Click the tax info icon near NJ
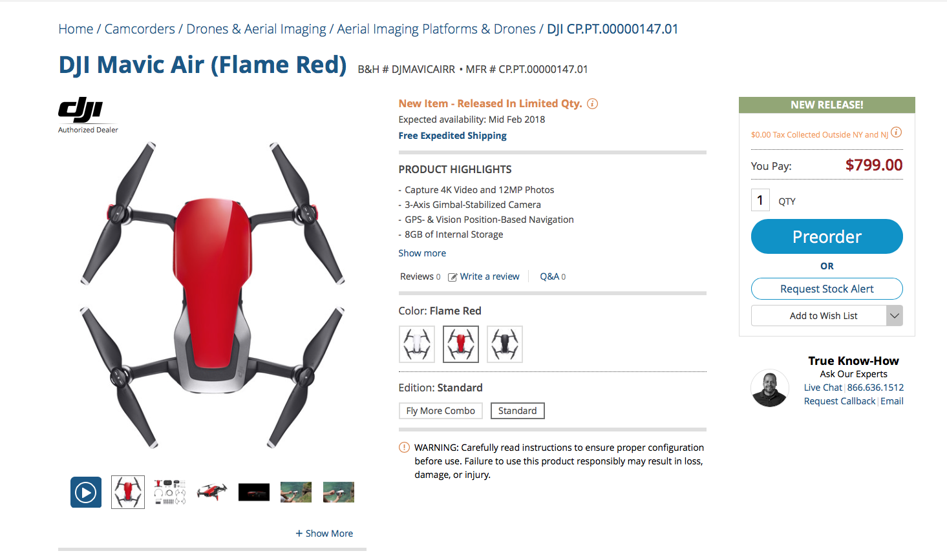Viewport: 947px width, 560px height. click(x=896, y=132)
